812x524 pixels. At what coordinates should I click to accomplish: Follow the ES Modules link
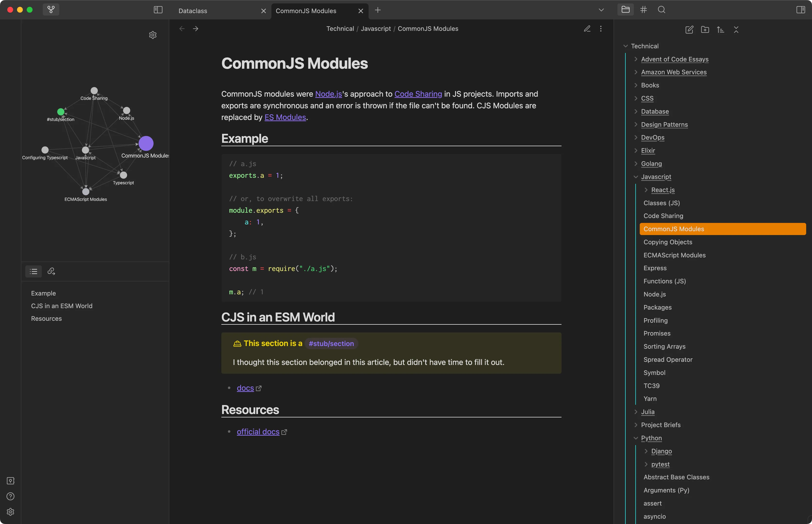pyautogui.click(x=285, y=117)
